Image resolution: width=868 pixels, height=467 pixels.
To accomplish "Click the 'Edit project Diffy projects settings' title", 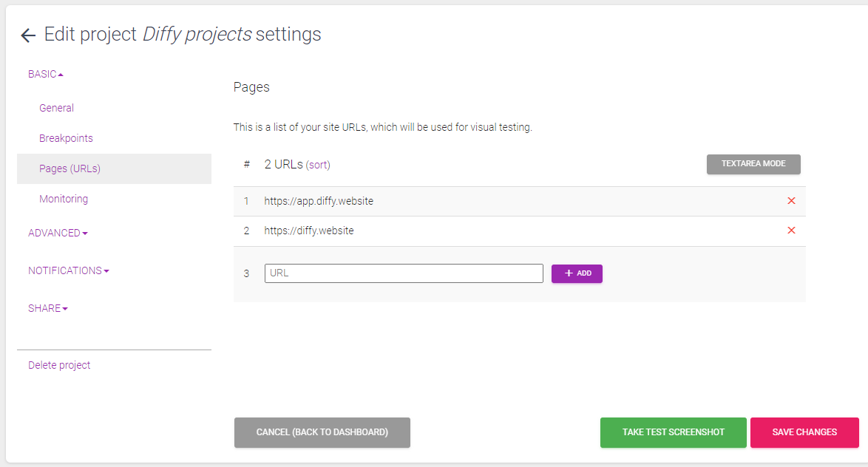I will coord(183,34).
